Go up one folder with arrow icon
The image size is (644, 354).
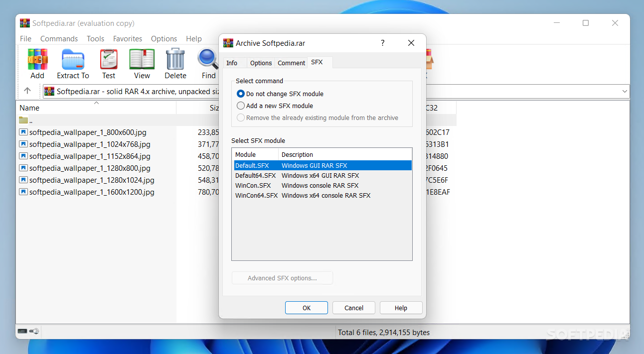pyautogui.click(x=27, y=91)
